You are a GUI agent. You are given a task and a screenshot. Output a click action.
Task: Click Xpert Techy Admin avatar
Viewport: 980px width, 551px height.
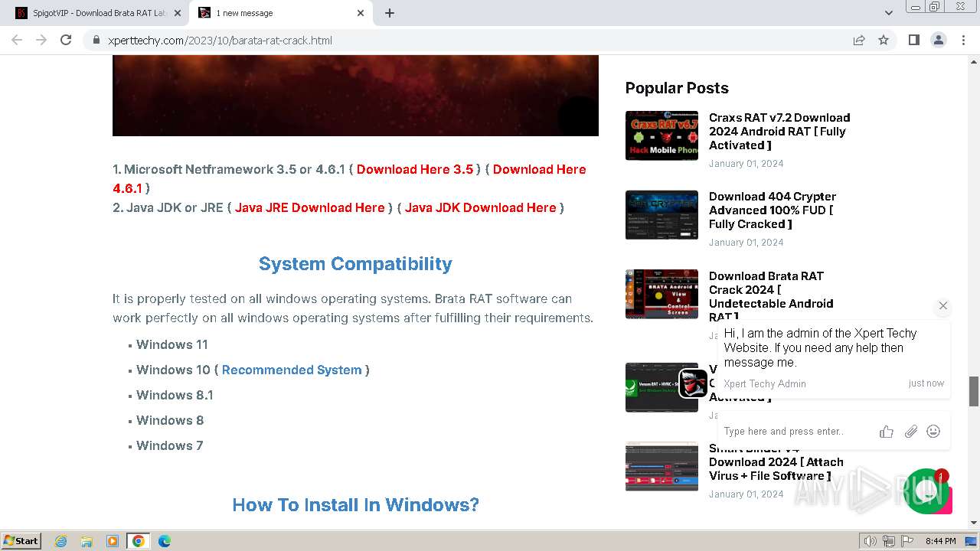(694, 383)
